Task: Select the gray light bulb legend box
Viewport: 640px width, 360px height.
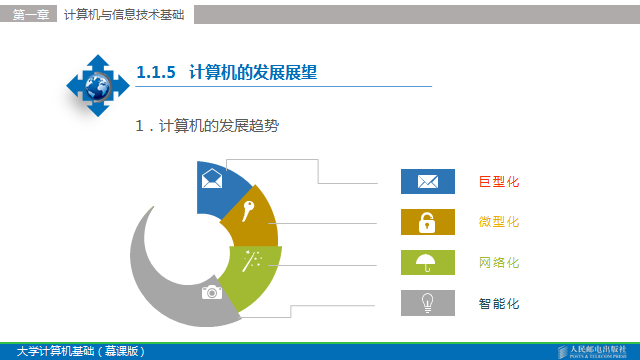Action: coord(428,303)
